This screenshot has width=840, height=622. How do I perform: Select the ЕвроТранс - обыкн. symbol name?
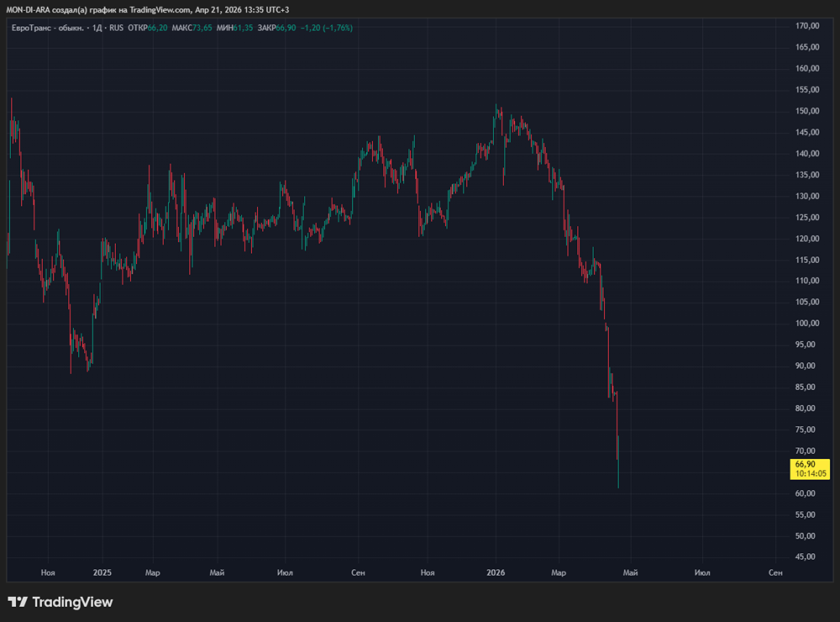48,28
